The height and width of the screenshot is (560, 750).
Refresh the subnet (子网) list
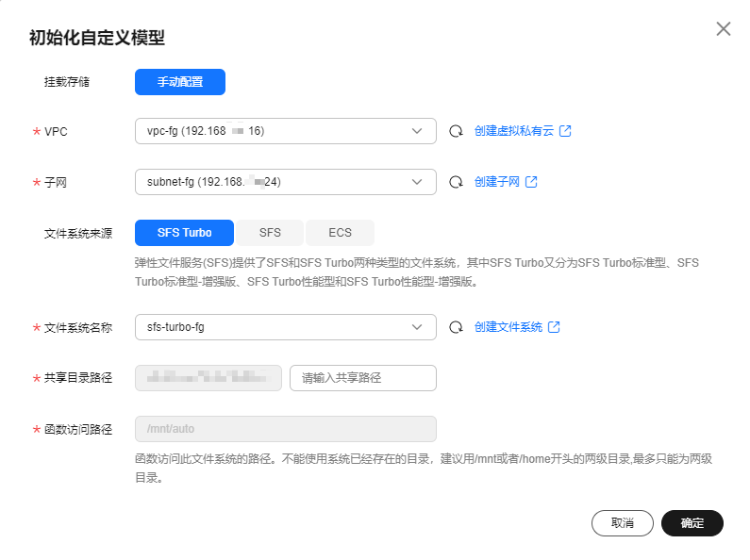(456, 182)
